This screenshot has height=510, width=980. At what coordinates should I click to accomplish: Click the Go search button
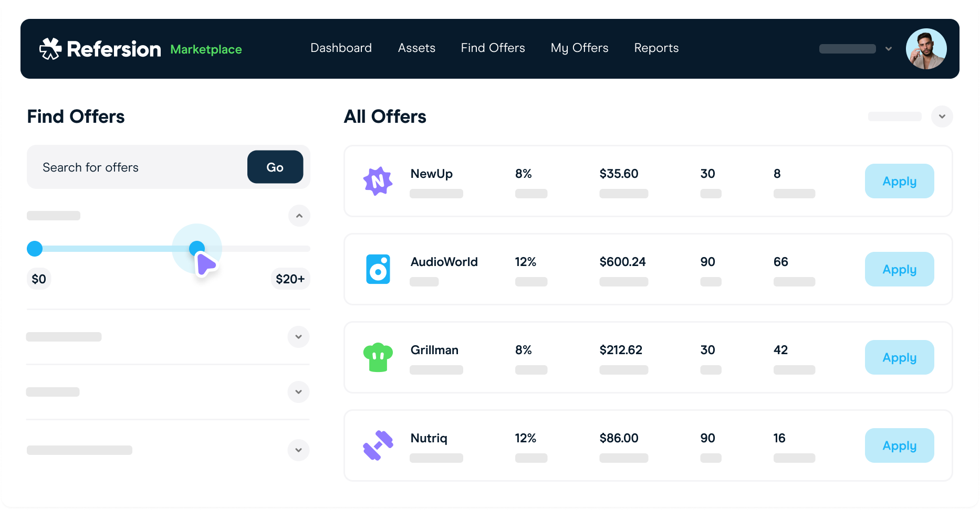click(x=275, y=167)
